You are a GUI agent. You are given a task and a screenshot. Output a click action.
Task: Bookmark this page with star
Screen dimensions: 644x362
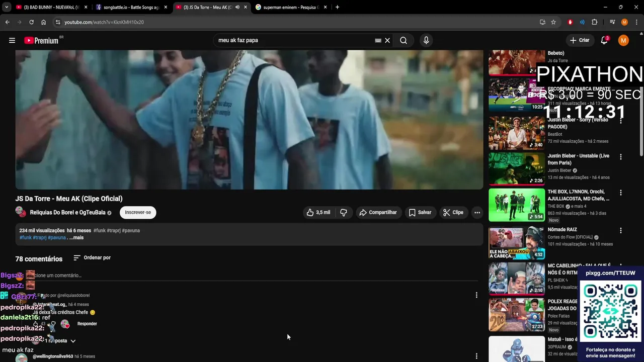(553, 22)
